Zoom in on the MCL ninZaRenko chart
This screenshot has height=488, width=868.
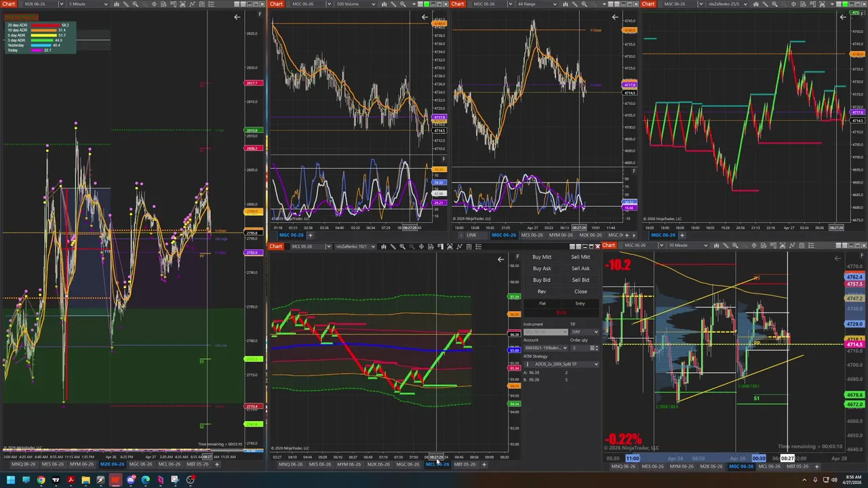click(x=402, y=246)
